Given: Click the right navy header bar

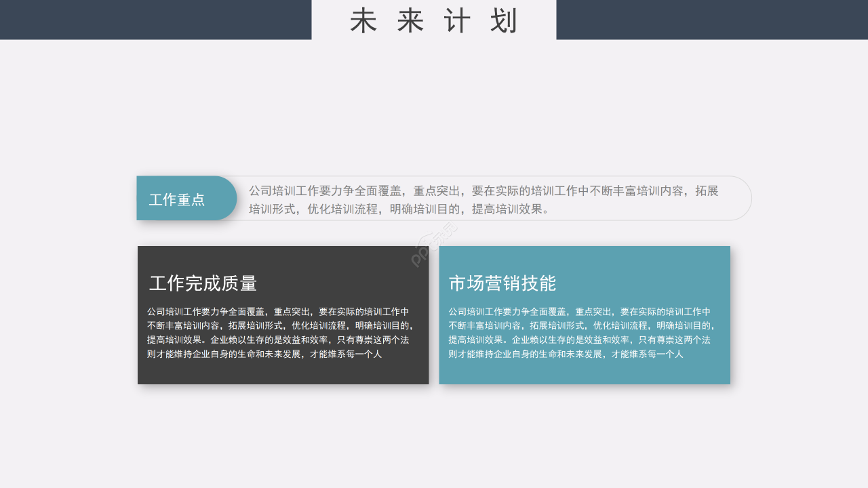Looking at the screenshot, I should coord(712,20).
